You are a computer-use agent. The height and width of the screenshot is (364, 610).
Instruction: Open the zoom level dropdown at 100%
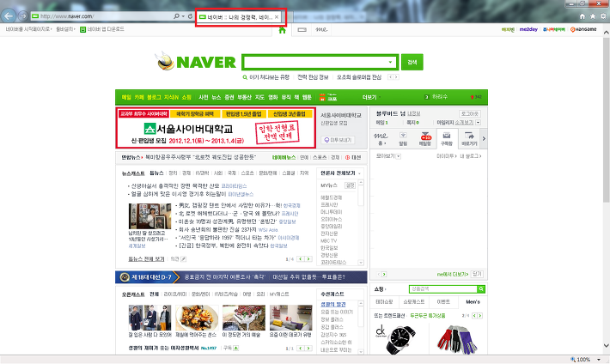click(599, 360)
